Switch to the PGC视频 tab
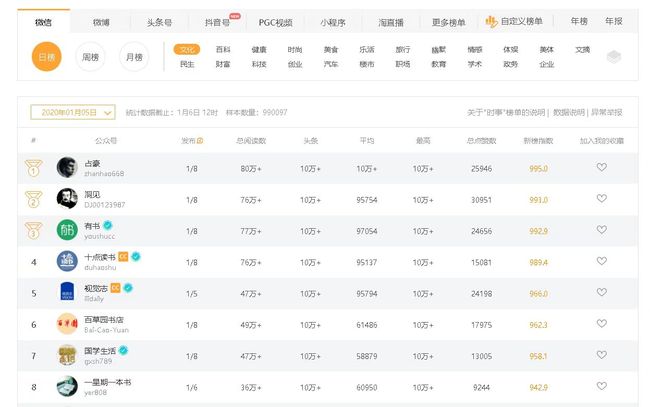The height and width of the screenshot is (407, 650). pos(275,22)
